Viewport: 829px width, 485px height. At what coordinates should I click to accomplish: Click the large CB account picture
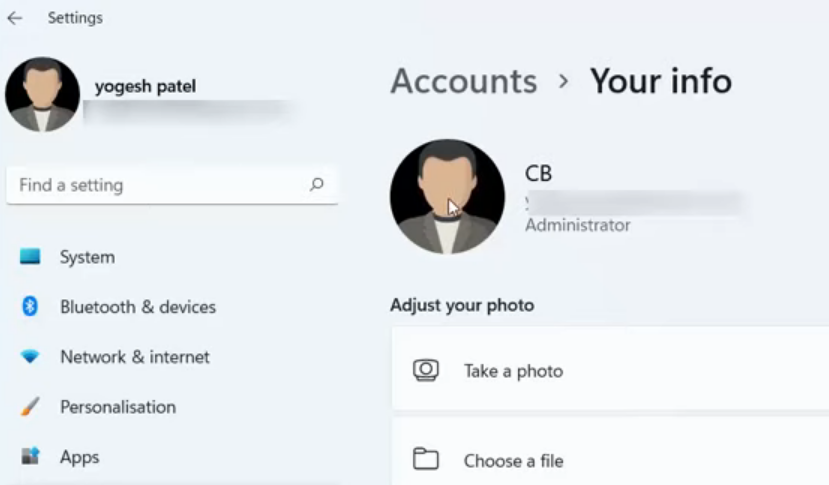(x=447, y=196)
